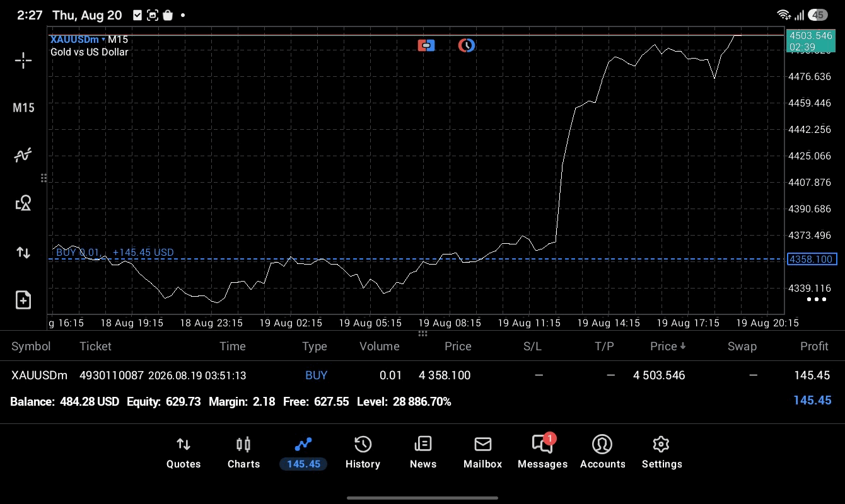This screenshot has width=845, height=504.
Task: Go to the Quotes tab
Action: click(184, 453)
